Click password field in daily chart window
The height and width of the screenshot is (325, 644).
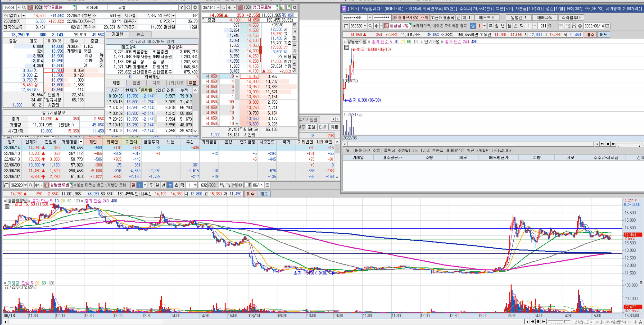click(x=382, y=18)
